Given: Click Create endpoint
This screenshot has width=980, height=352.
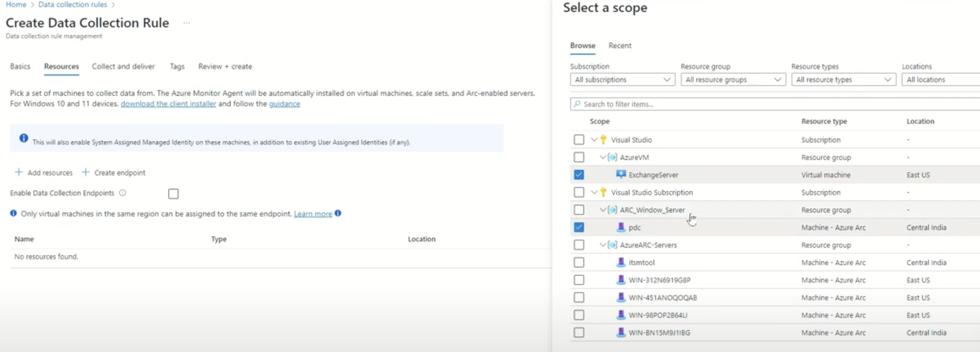Looking at the screenshot, I should coord(113,172).
